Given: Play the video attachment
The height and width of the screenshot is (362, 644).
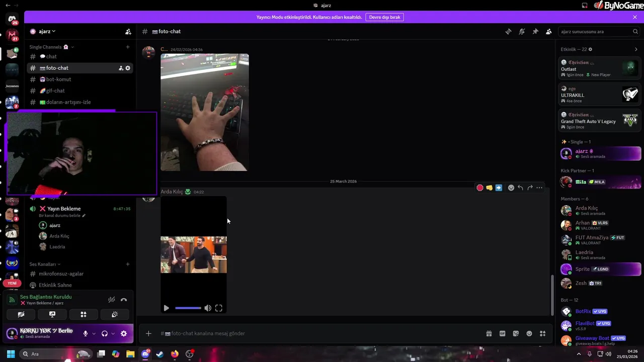Looking at the screenshot, I should [x=167, y=308].
